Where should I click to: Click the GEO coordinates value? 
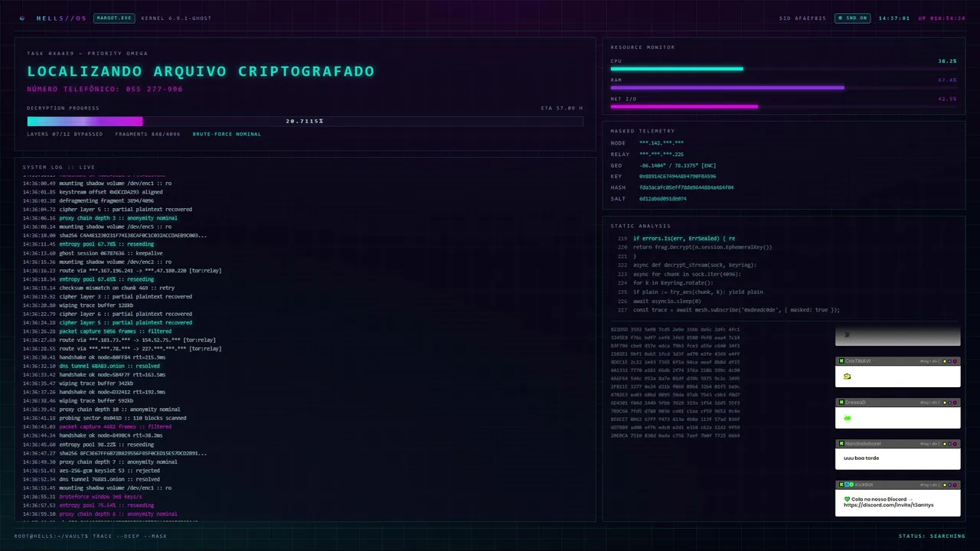[678, 165]
